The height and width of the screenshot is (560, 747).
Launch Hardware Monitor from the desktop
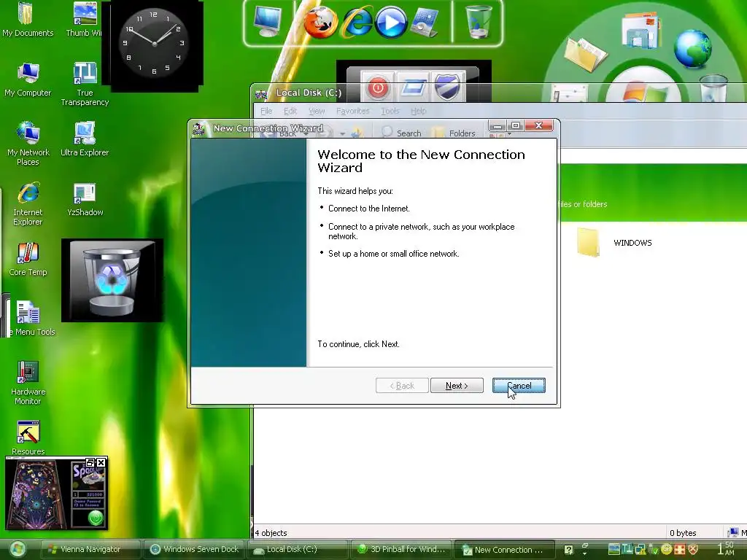(28, 384)
